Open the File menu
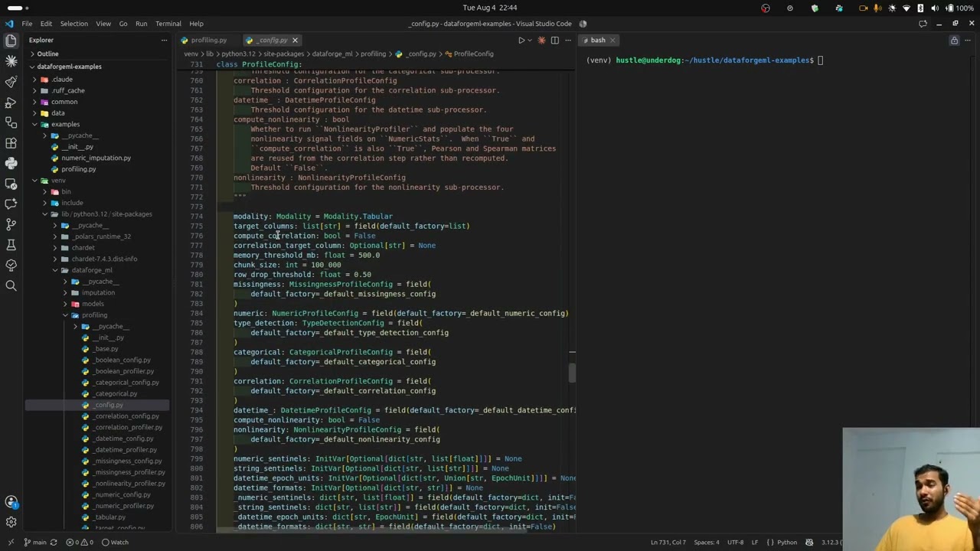The height and width of the screenshot is (551, 980). pyautogui.click(x=27, y=24)
